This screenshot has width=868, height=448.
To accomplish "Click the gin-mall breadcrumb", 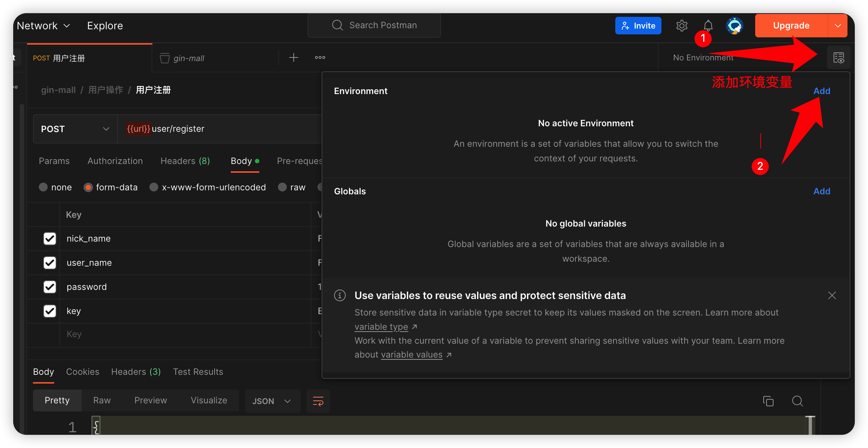I will tap(58, 90).
